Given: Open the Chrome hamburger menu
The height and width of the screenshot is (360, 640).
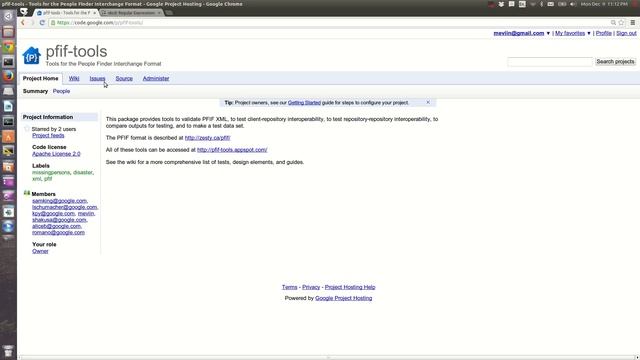Looking at the screenshot, I should pos(633,22).
